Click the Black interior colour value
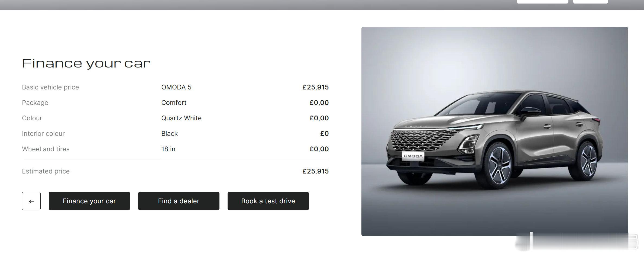Screen dimensions: 644x257 pos(170,134)
